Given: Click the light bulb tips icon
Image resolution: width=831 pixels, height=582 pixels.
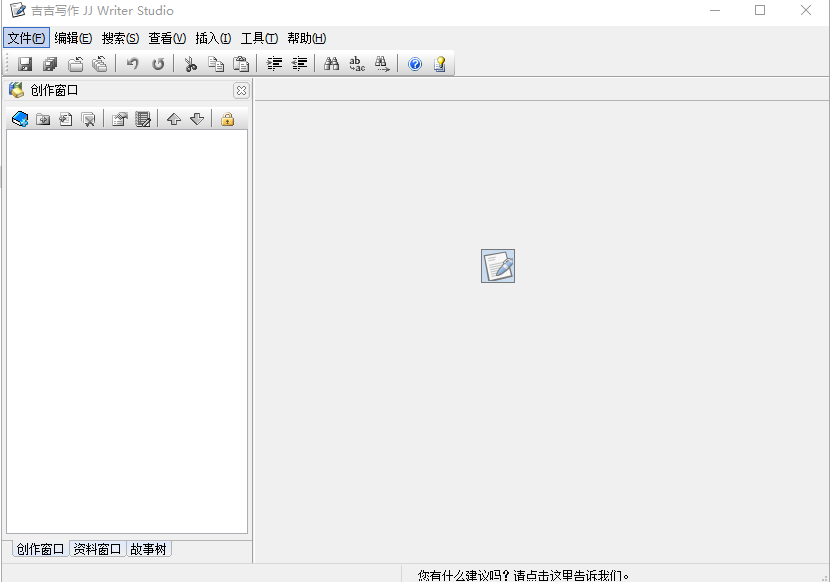Looking at the screenshot, I should (439, 64).
